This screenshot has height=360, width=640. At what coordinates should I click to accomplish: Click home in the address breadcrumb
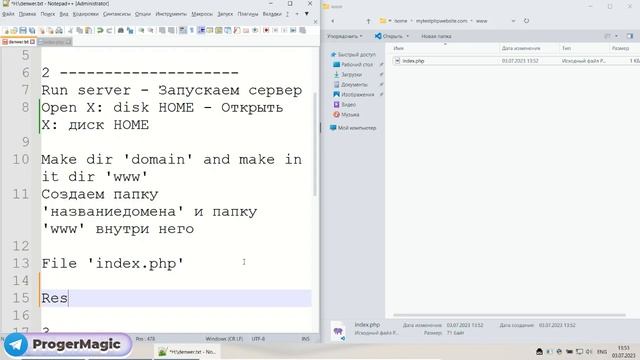[x=400, y=21]
